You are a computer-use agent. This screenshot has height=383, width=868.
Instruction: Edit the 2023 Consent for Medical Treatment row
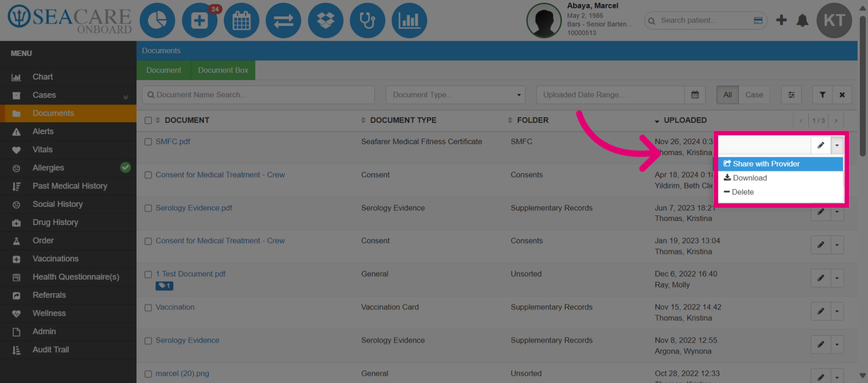821,245
